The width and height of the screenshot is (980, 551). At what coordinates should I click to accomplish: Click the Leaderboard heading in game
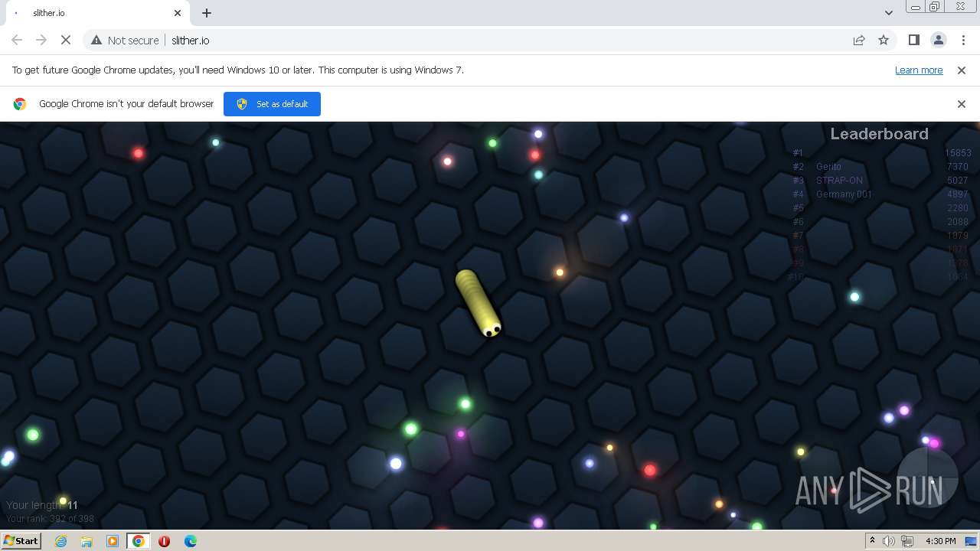[x=879, y=134]
